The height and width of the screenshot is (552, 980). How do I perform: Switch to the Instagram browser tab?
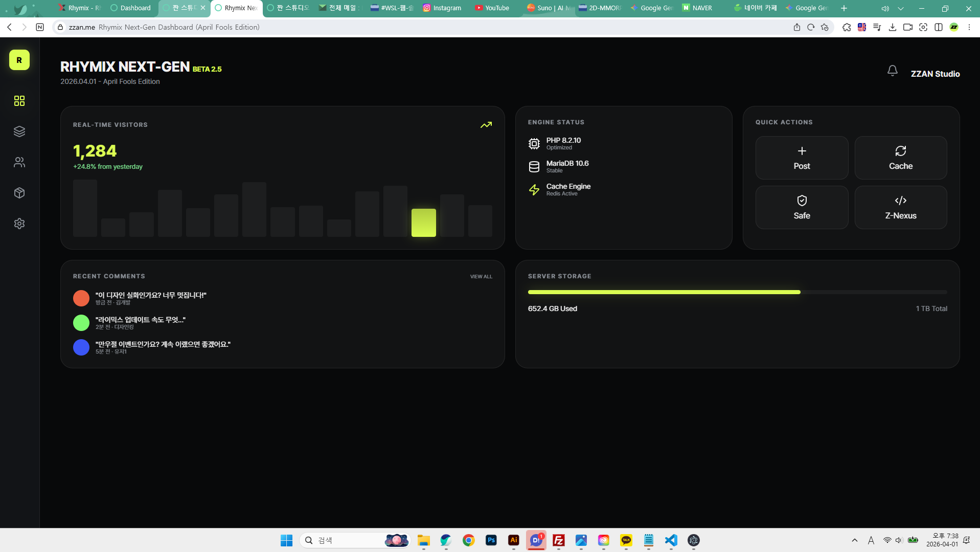click(x=442, y=8)
